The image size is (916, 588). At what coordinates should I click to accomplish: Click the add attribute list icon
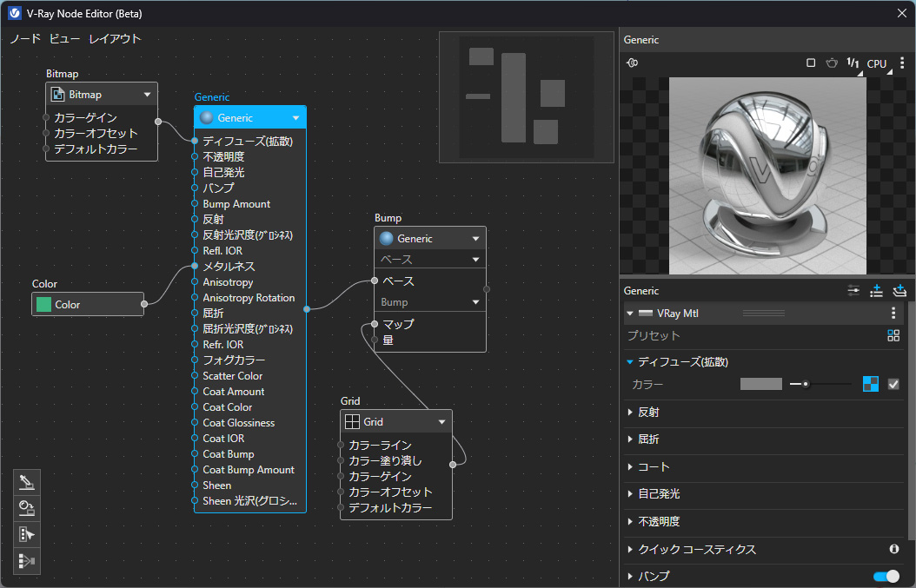coord(877,291)
